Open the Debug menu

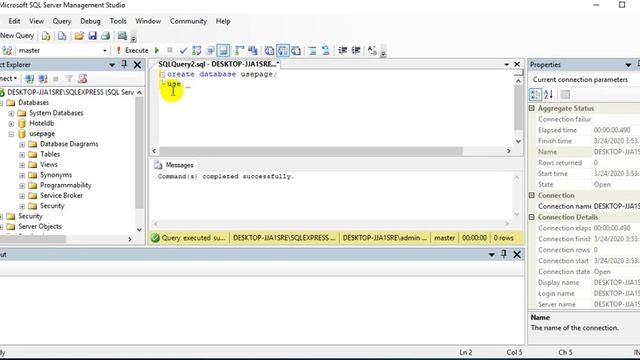point(90,21)
